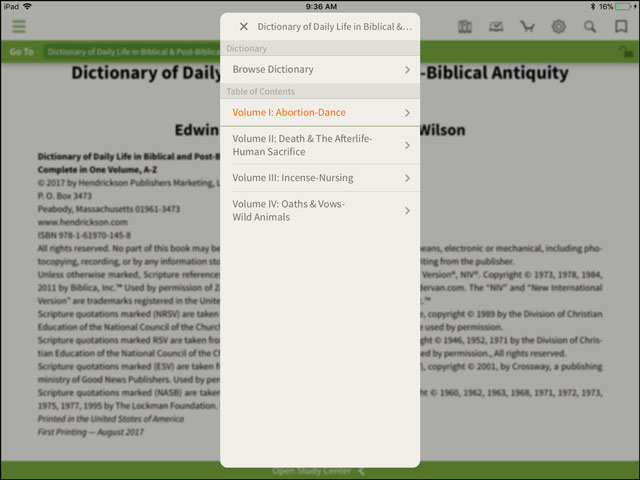640x480 pixels.
Task: Toggle the sync lock icon
Action: point(625,51)
